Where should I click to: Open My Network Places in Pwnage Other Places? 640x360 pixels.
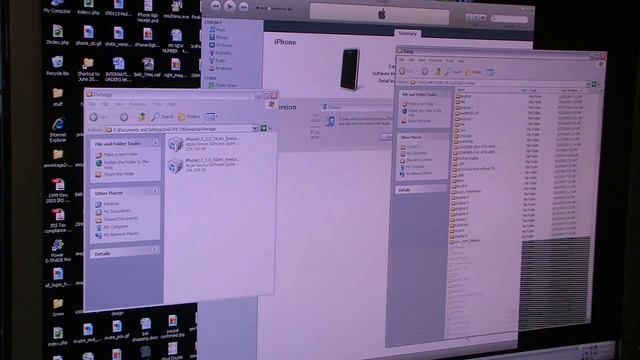point(116,234)
